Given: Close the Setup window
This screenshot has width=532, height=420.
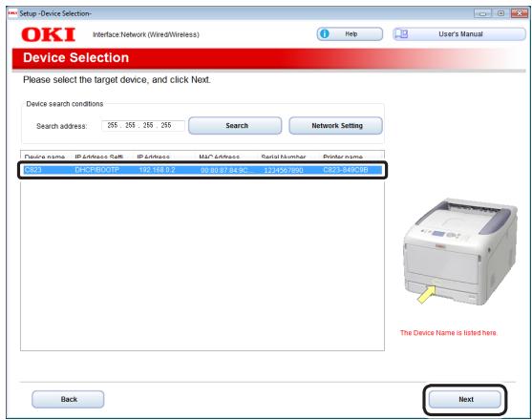Looking at the screenshot, I should click(519, 13).
